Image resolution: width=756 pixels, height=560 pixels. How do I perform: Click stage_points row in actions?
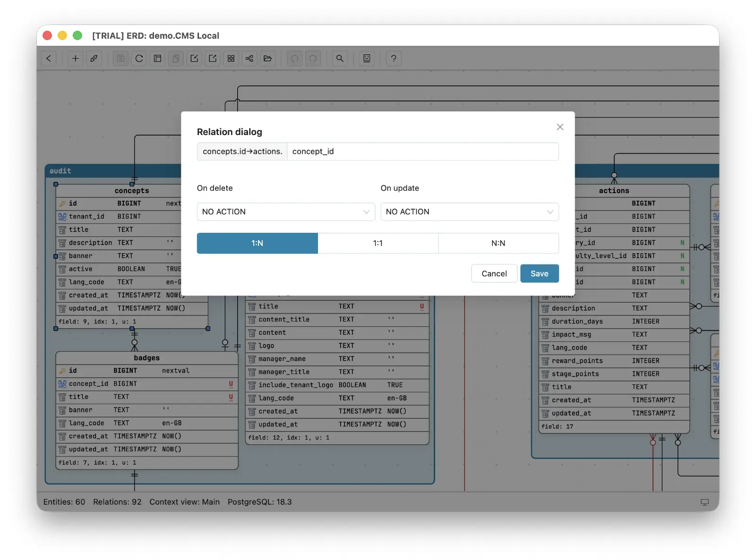614,374
